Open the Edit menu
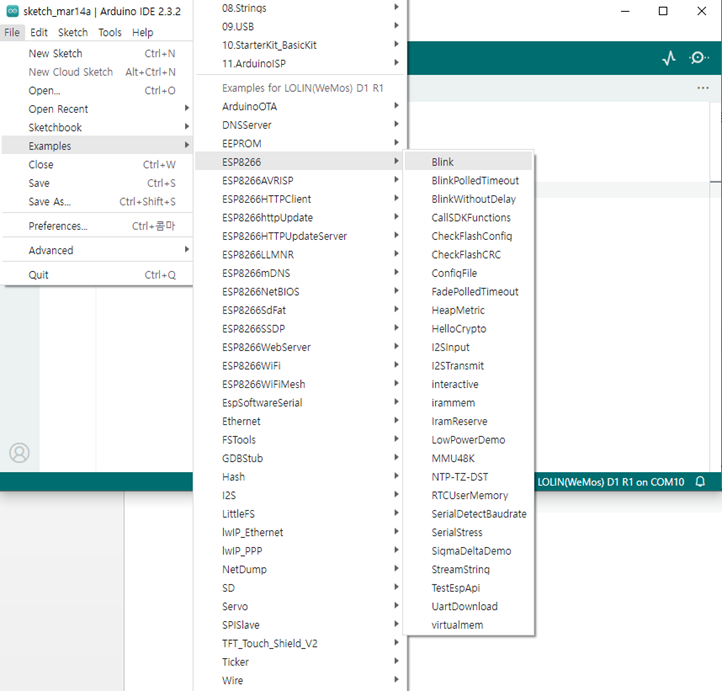The image size is (722, 691). pyautogui.click(x=39, y=32)
